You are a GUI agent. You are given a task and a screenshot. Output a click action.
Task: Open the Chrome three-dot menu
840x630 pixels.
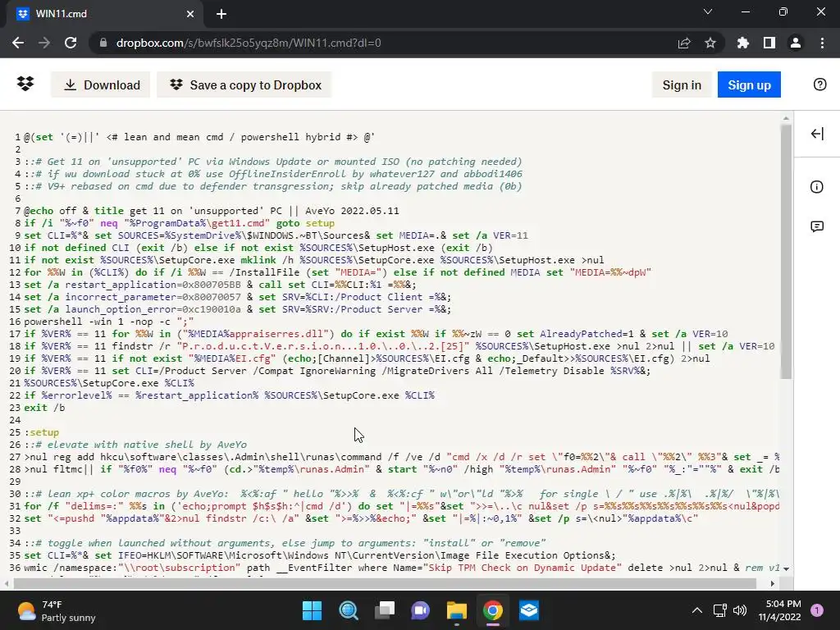click(822, 43)
